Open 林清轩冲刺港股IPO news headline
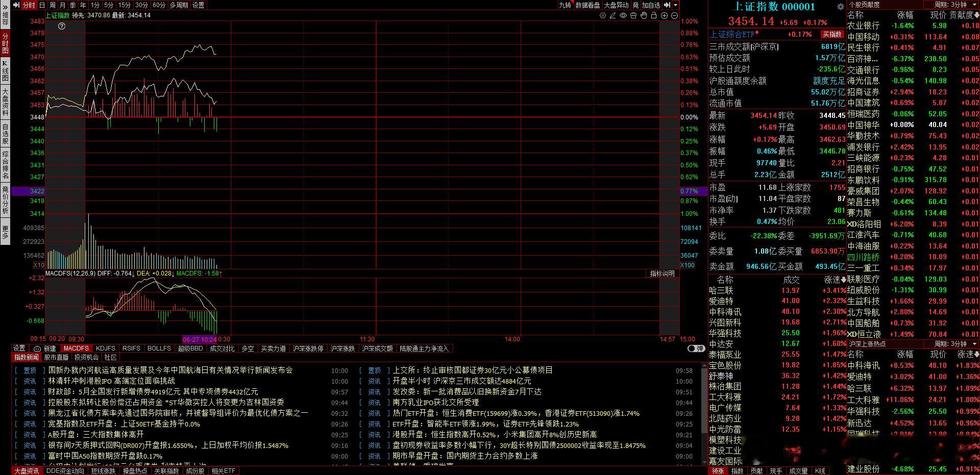The image size is (980, 475). pos(111,381)
